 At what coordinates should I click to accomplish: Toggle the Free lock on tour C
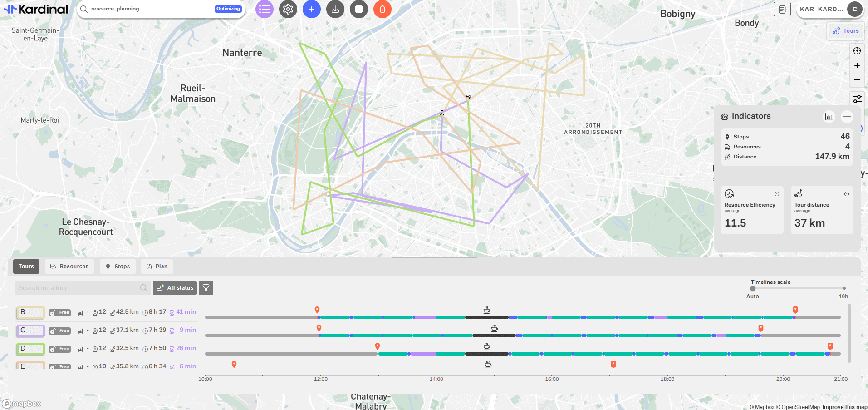pos(59,331)
